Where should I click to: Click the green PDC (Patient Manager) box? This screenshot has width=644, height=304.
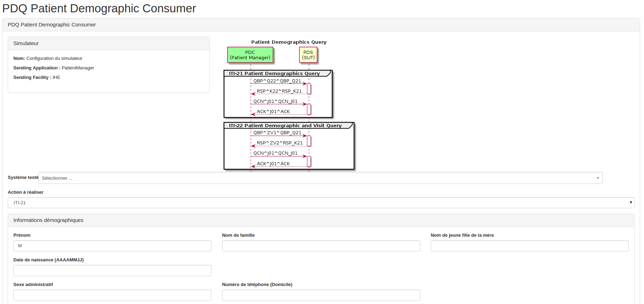click(250, 55)
